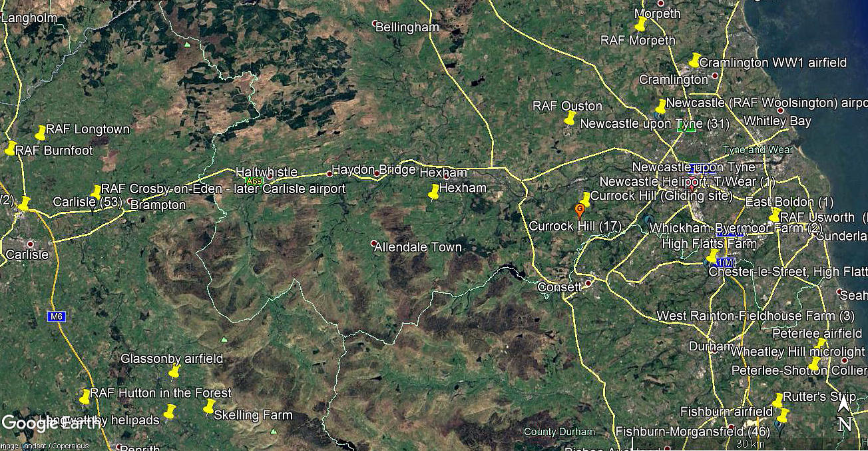Select the RAF Burnfoot pushpin marker
Screen dimensions: 868x451
click(x=10, y=148)
